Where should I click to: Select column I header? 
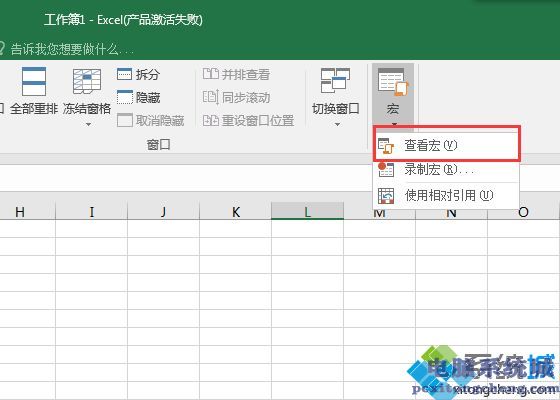point(92,212)
